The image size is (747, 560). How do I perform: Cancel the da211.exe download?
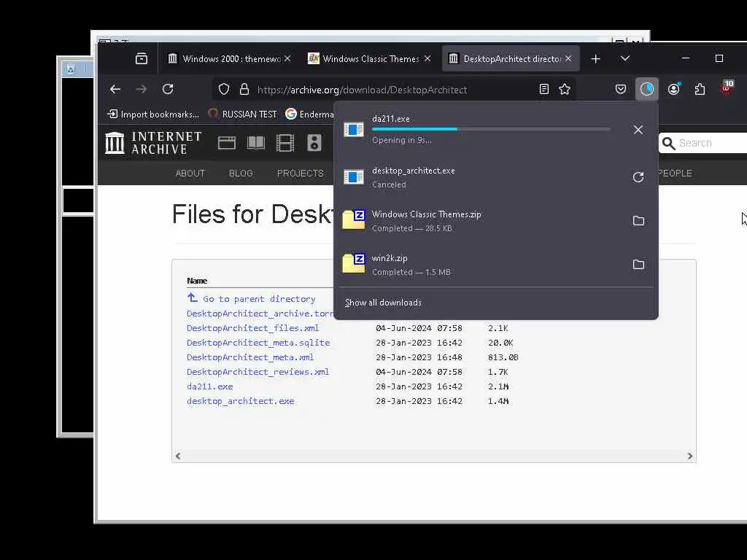638,130
